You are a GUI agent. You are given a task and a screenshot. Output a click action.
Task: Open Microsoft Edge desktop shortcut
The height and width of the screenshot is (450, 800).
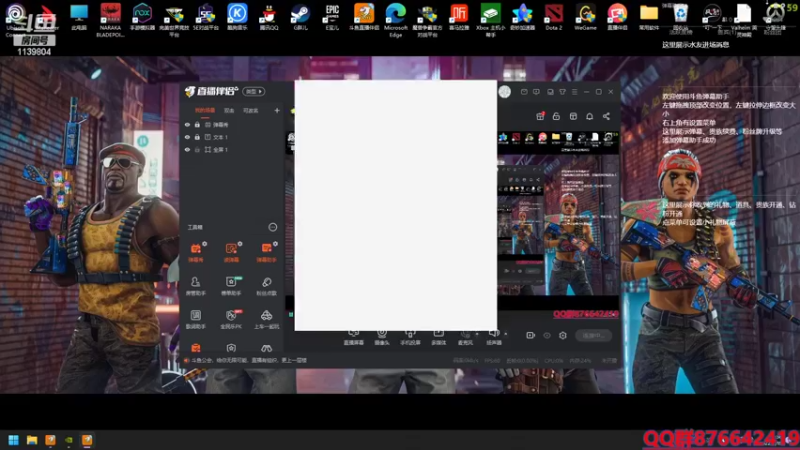pos(395,20)
